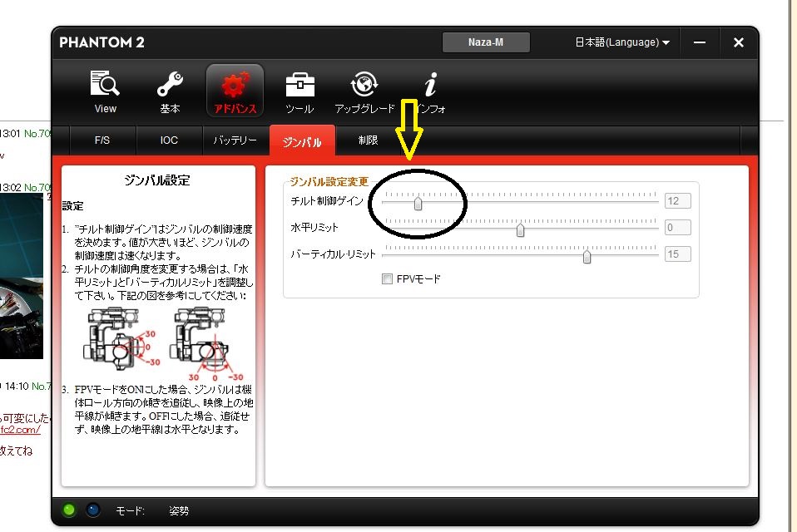Switch to the F/S tab
This screenshot has width=797, height=532.
(102, 140)
